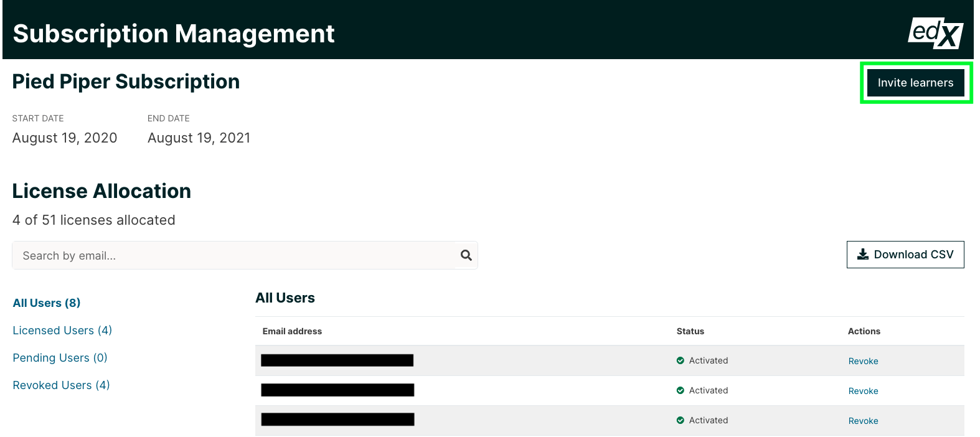Revoke the second user's license
The width and height of the screenshot is (980, 437).
[863, 391]
